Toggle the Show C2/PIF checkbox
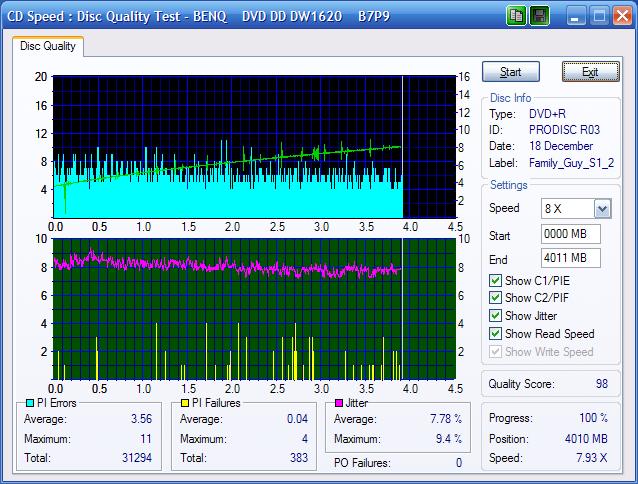The width and height of the screenshot is (638, 484). click(496, 298)
